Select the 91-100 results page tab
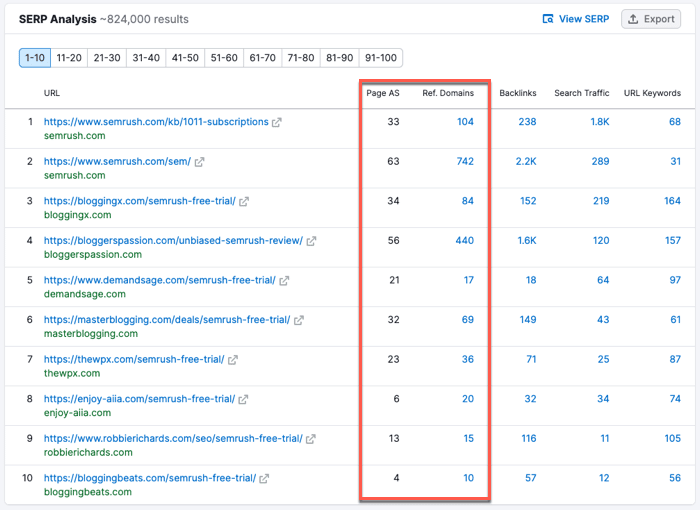Screen dimensions: 700x510 click(382, 58)
